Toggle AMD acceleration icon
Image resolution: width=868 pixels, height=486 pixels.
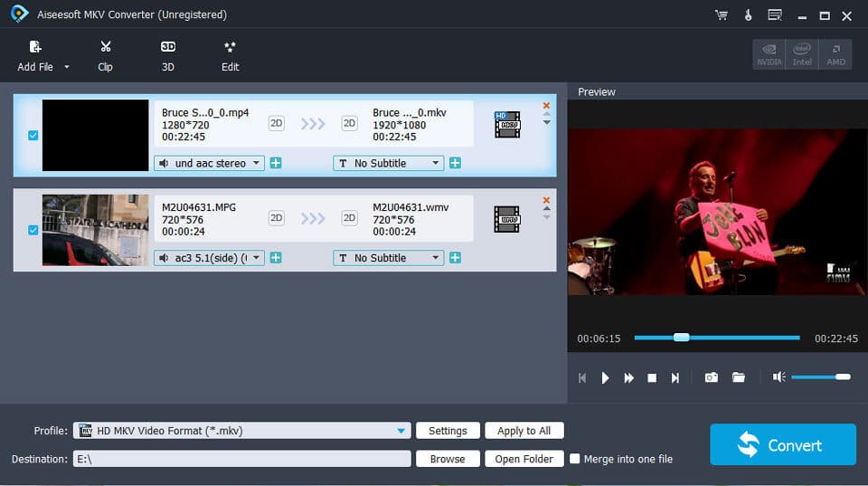[x=835, y=54]
